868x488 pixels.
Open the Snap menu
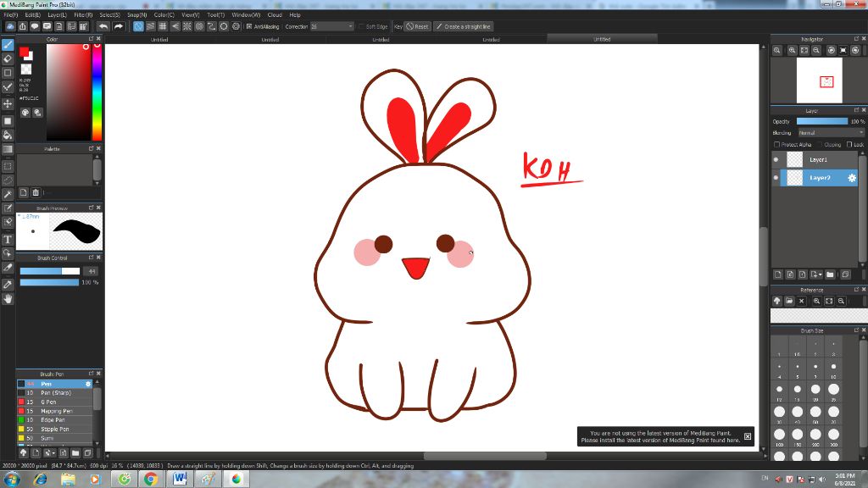(x=136, y=15)
